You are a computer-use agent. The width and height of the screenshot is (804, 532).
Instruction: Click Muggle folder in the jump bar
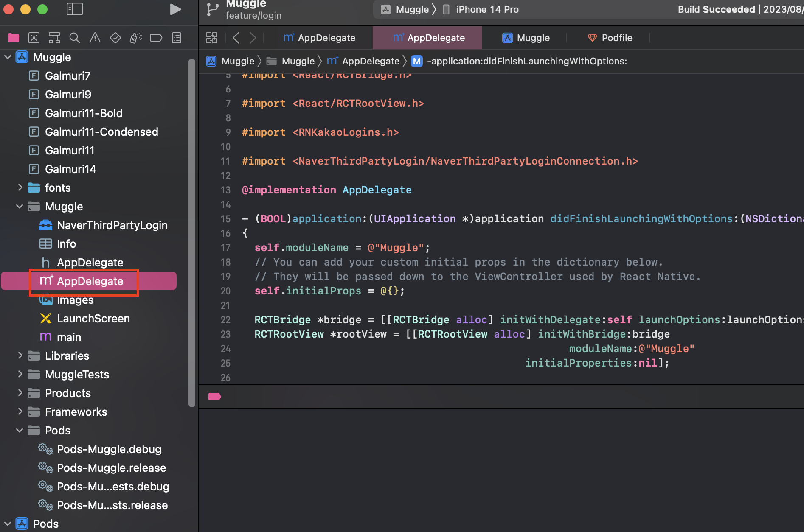click(x=291, y=61)
